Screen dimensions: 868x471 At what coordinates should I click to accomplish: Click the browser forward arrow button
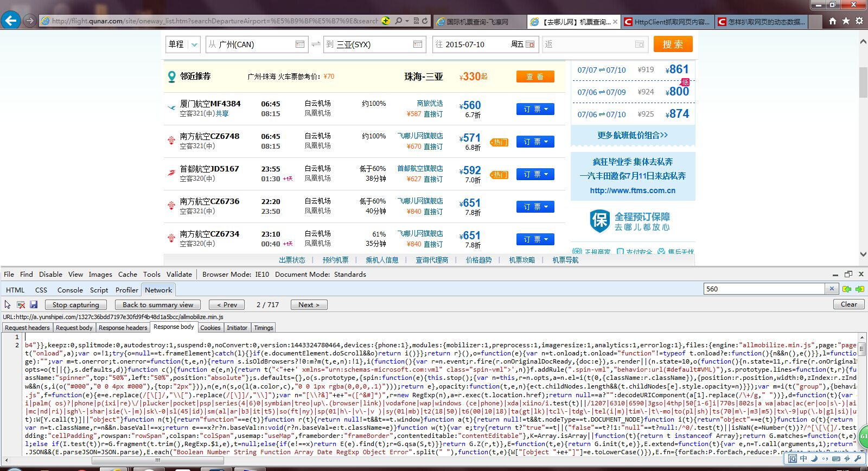pos(29,21)
